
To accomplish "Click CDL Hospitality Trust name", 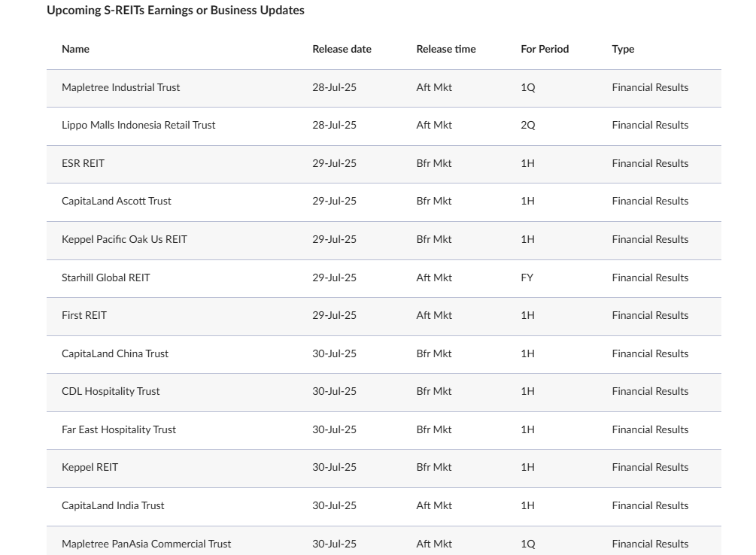I will tap(111, 391).
